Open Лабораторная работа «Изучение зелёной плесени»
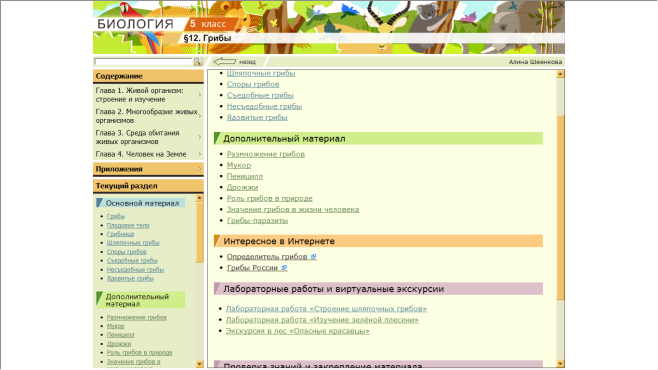Screen dimensions: 658x370 [322, 320]
